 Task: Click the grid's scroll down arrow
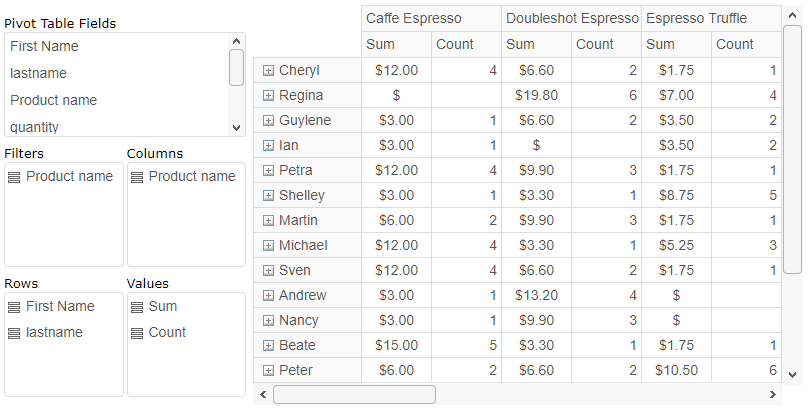point(792,374)
